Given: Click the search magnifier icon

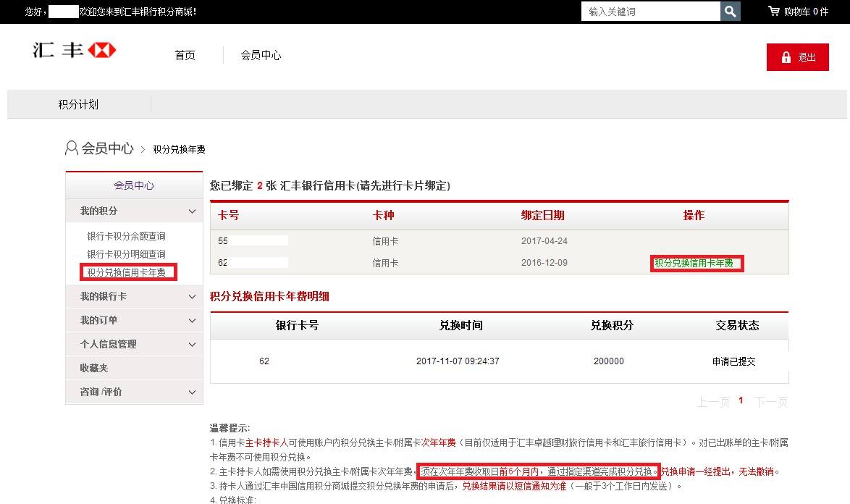Looking at the screenshot, I should pyautogui.click(x=731, y=12).
